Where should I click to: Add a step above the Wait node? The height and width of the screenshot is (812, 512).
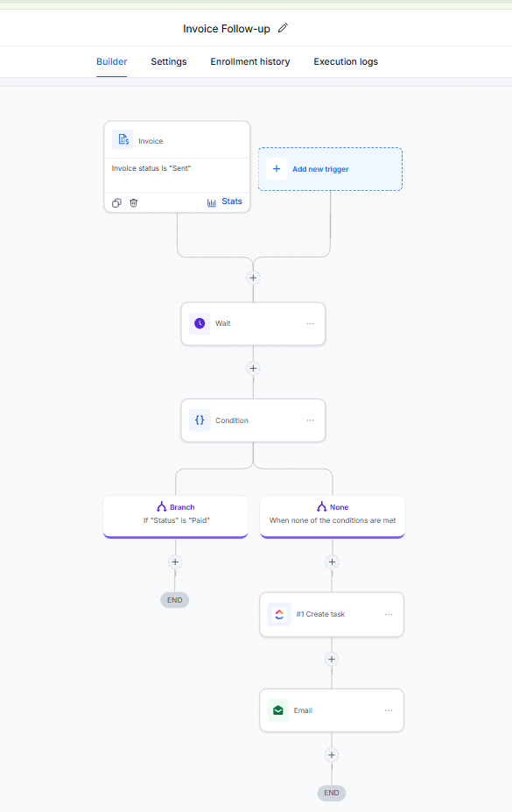(x=253, y=278)
